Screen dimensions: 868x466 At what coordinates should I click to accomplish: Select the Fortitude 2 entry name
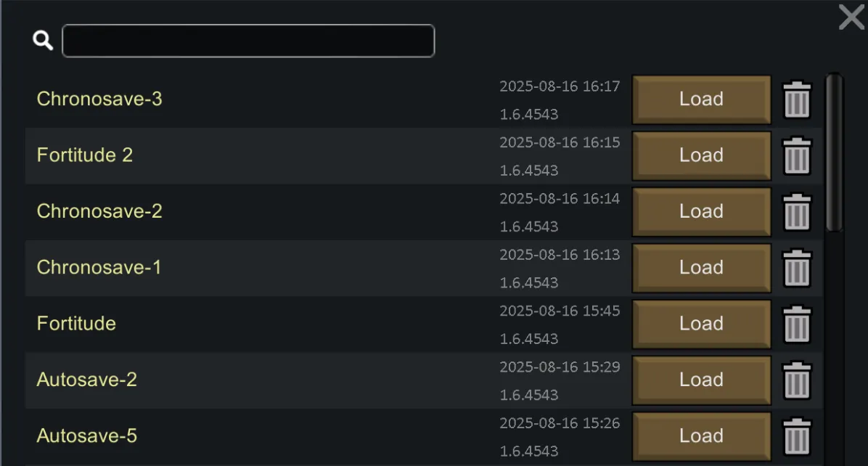point(85,155)
